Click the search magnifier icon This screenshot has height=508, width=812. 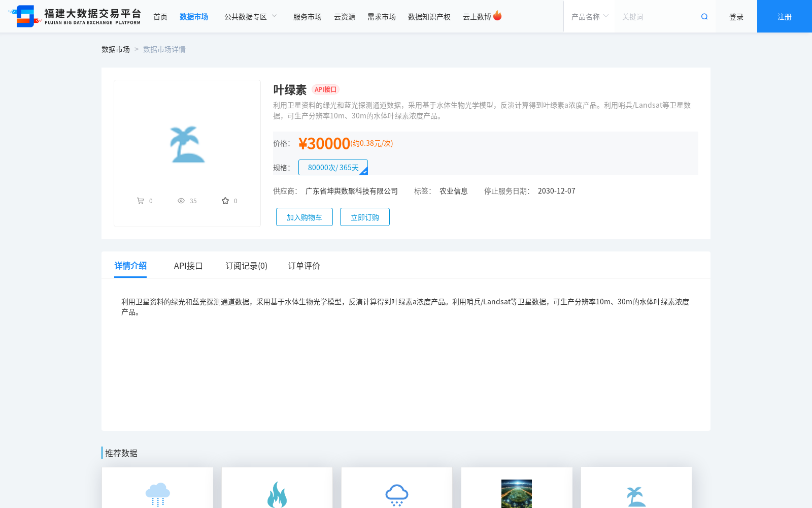[x=704, y=17]
